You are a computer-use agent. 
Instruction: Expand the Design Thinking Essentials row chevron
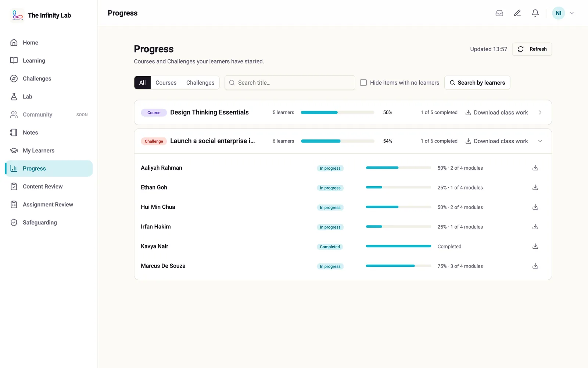540,113
